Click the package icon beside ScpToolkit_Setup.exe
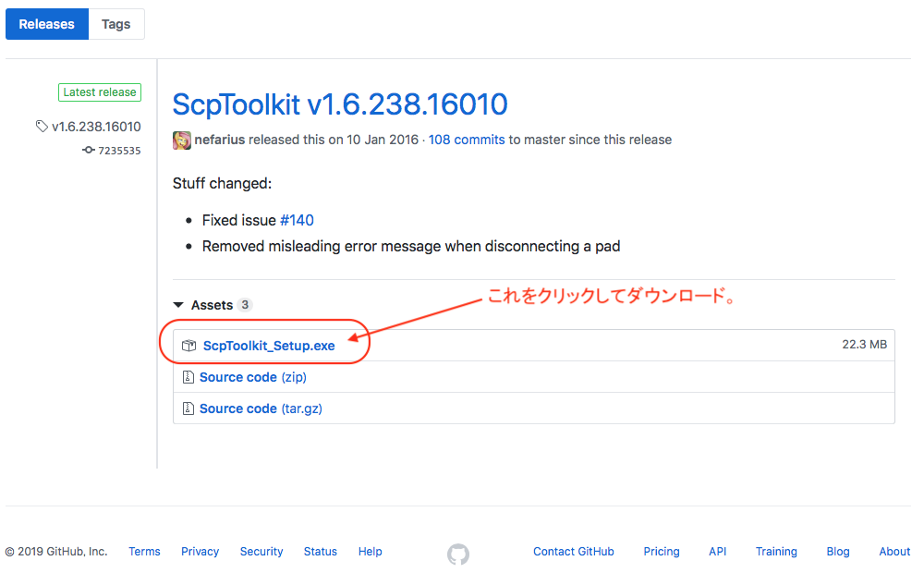924x573 pixels. point(189,346)
